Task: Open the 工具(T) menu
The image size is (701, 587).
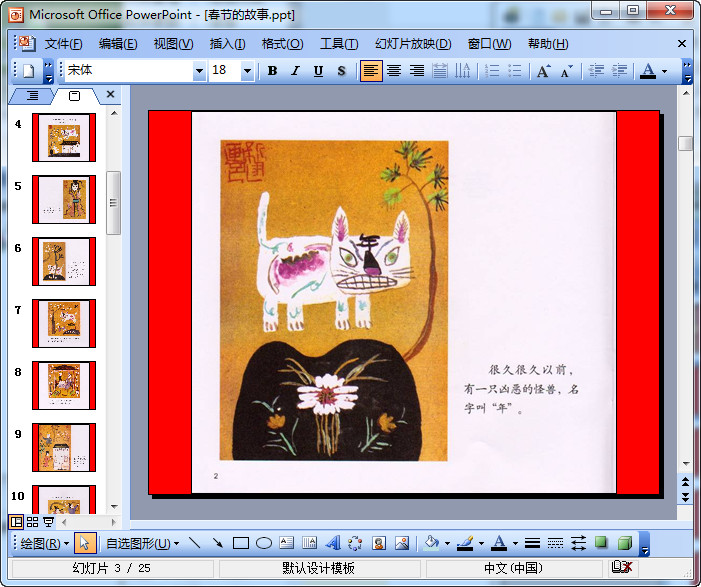Action: click(x=339, y=44)
